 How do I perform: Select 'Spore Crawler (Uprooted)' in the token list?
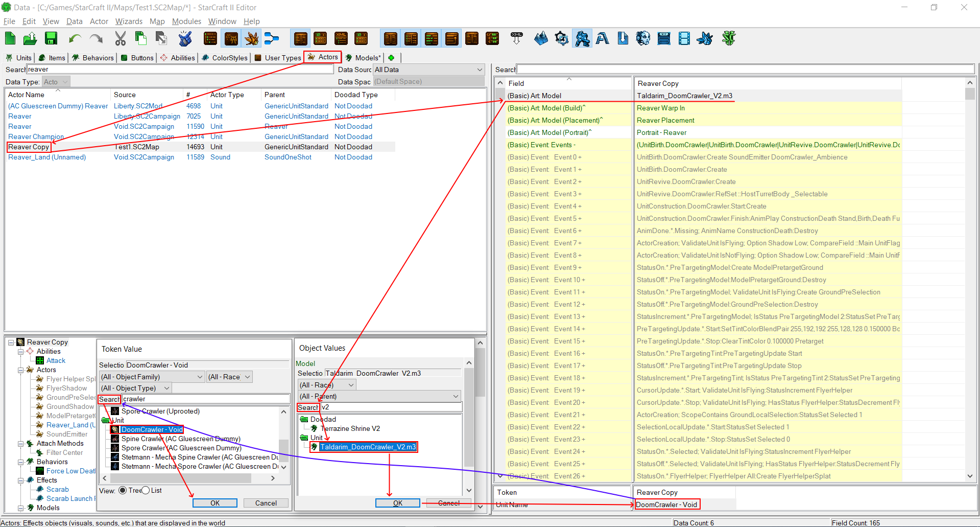point(160,411)
